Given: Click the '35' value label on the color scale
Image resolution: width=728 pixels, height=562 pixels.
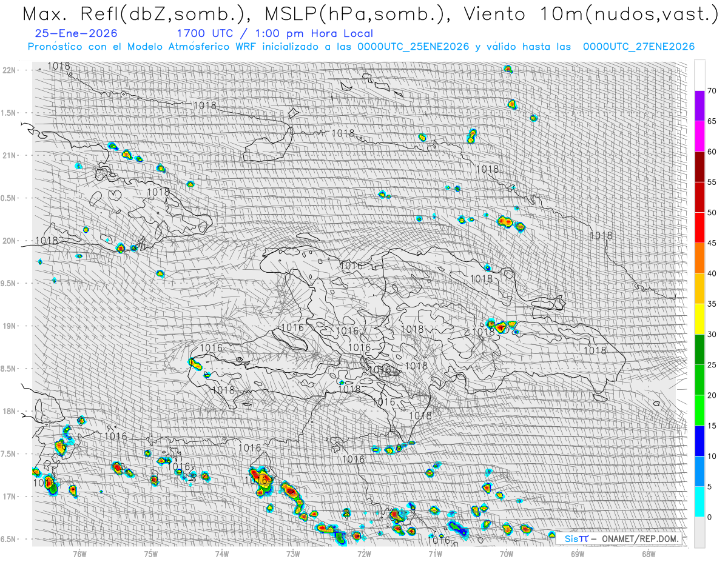Looking at the screenshot, I should [712, 304].
